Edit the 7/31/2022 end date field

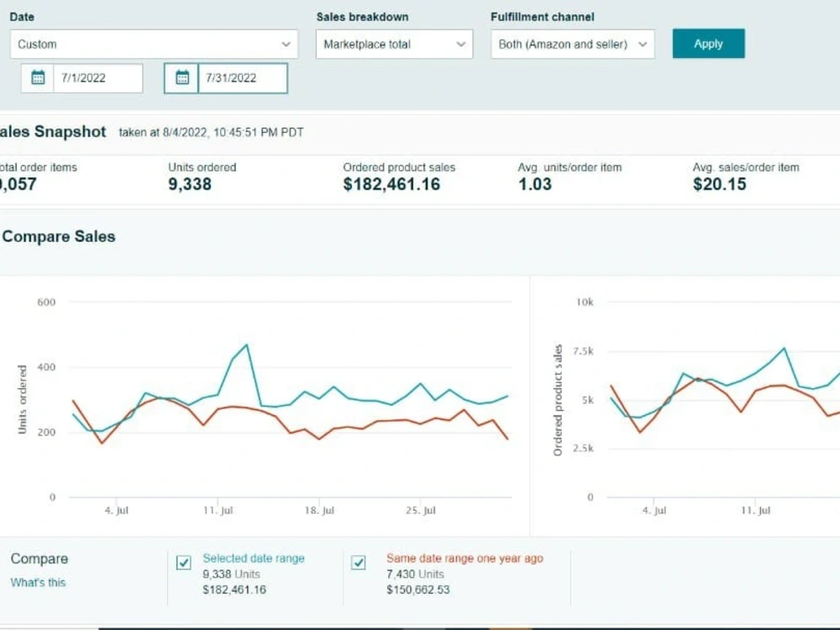click(243, 77)
